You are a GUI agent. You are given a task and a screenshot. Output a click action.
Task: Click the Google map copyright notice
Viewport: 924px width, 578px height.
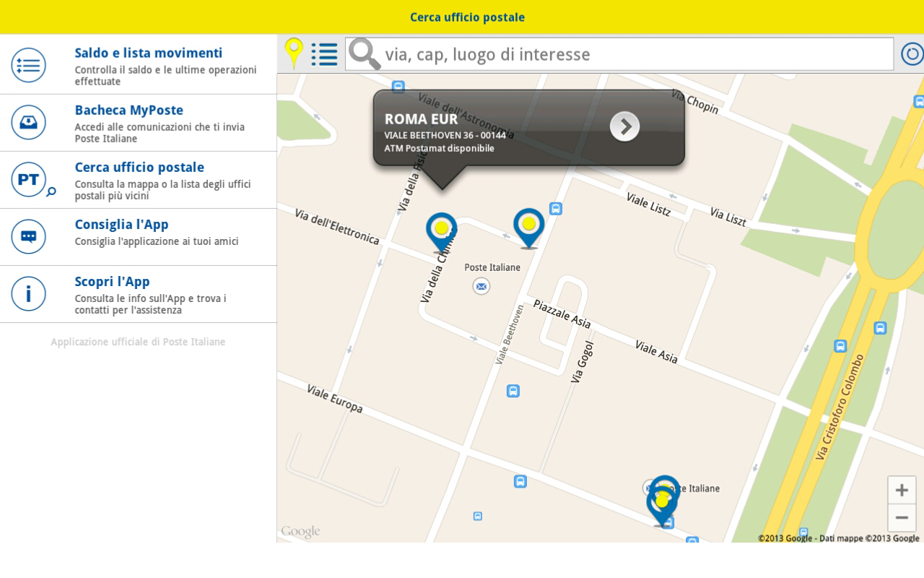[x=839, y=538]
